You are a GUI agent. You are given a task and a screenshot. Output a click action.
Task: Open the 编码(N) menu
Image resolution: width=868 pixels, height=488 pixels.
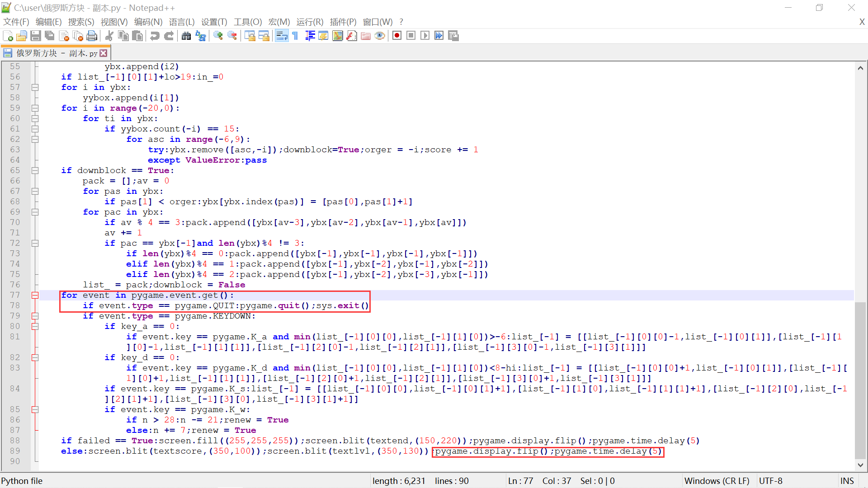pyautogui.click(x=148, y=22)
